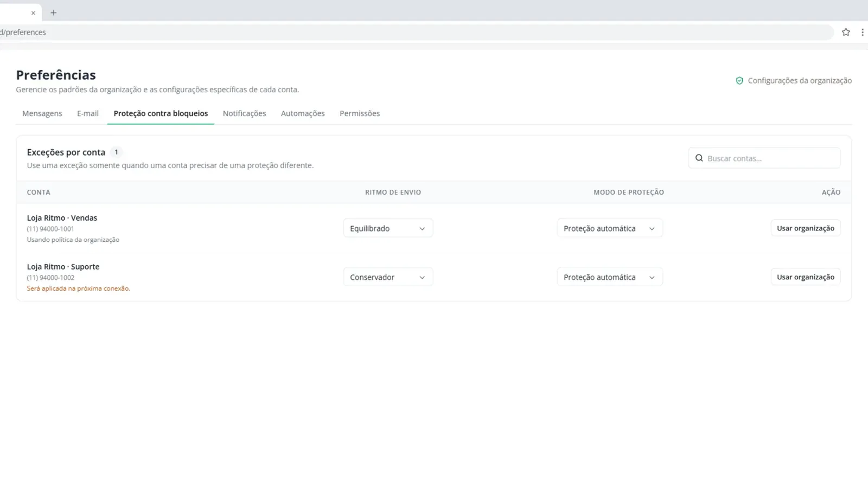The width and height of the screenshot is (868, 488).
Task: Bookmark this page with star icon
Action: [x=846, y=32]
